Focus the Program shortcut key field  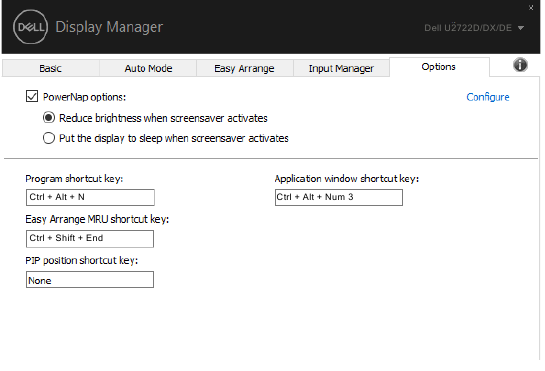click(x=90, y=197)
